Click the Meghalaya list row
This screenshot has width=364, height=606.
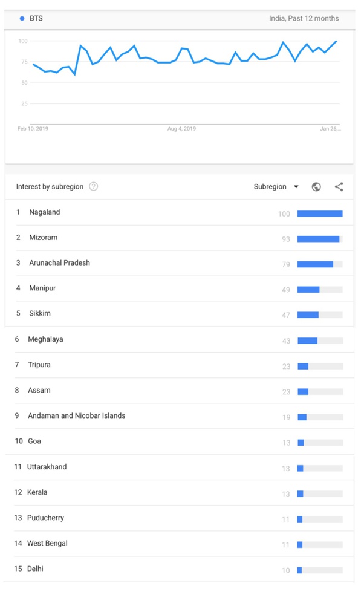pos(45,339)
